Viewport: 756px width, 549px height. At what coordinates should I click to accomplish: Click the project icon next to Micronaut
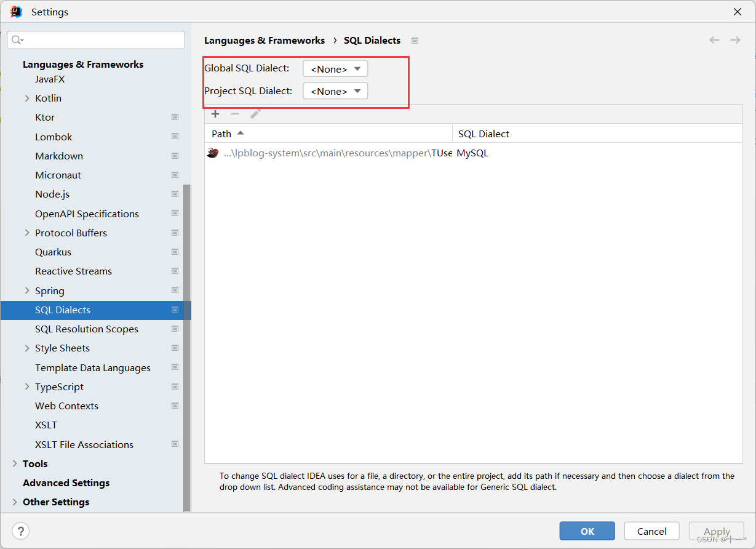pos(175,175)
